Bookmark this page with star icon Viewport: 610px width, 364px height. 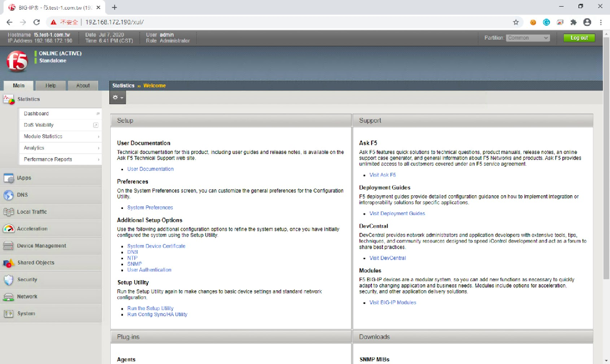coord(516,22)
